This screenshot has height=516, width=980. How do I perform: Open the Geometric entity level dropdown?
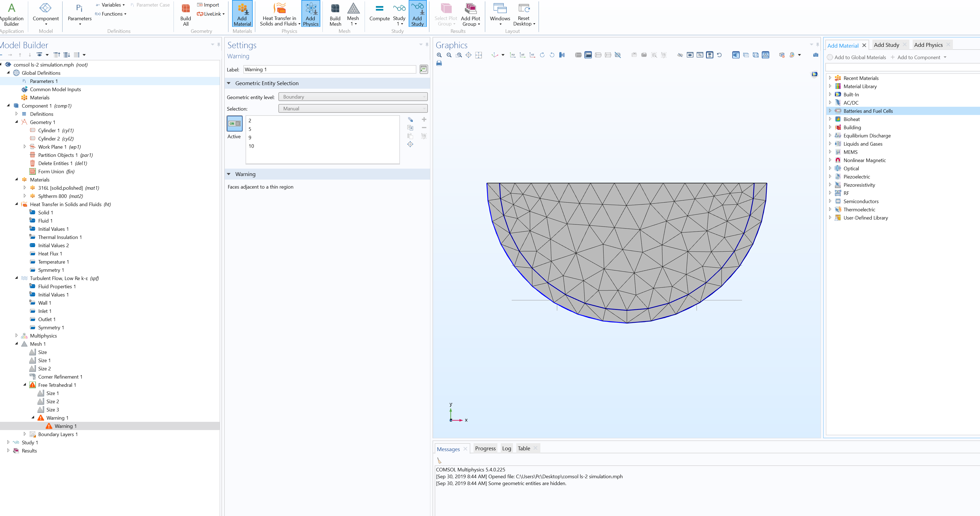click(353, 97)
